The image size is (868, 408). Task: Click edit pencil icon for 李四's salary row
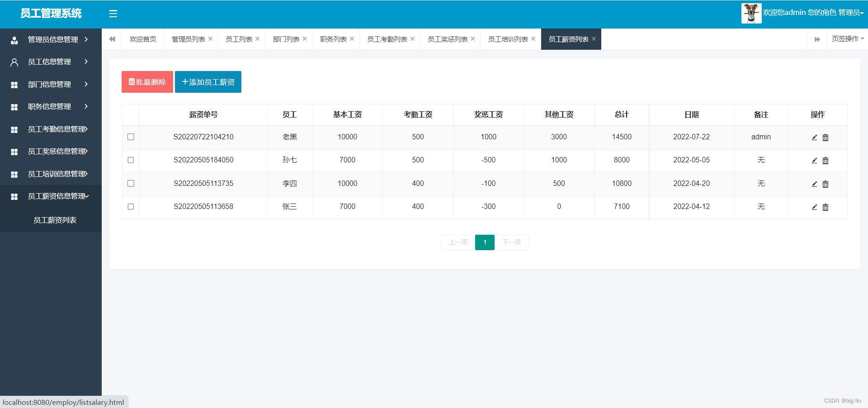click(814, 184)
